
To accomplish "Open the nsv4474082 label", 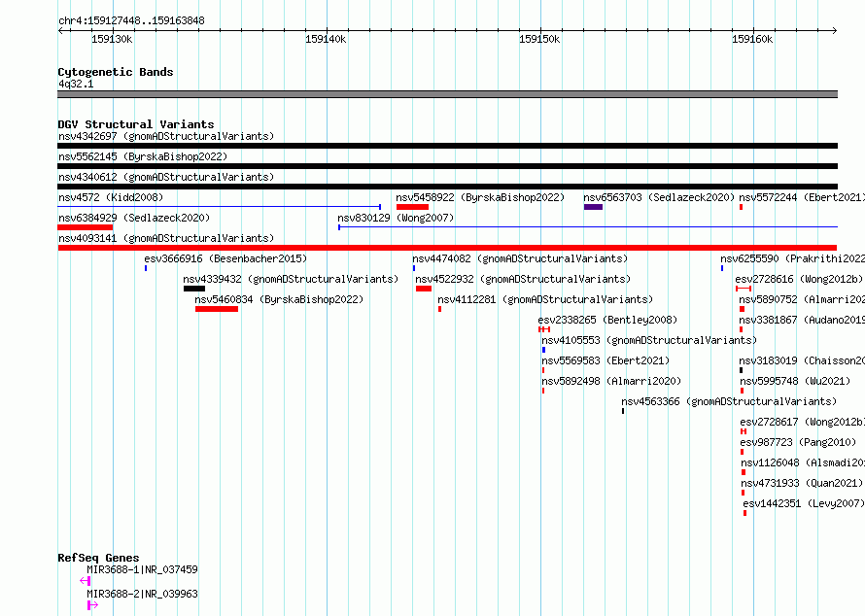I will point(520,258).
